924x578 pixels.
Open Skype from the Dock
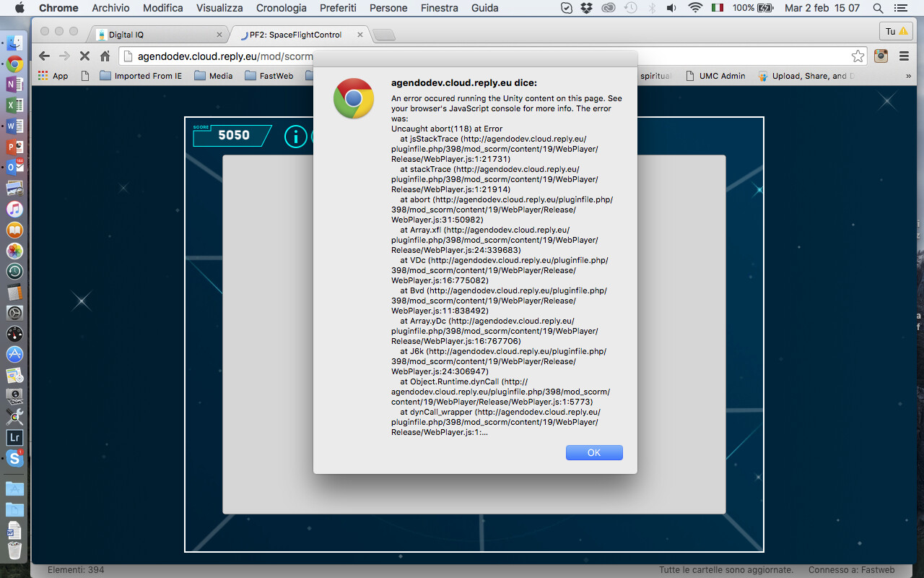coord(13,457)
